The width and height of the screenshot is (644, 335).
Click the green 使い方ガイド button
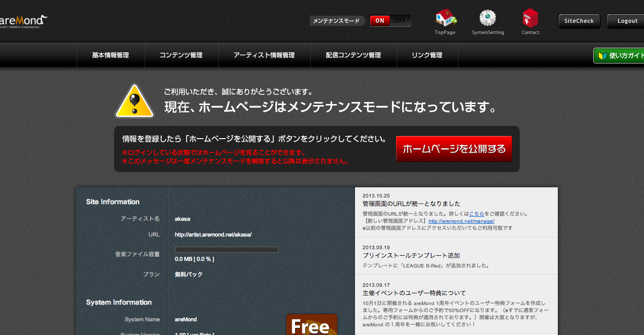pos(619,55)
